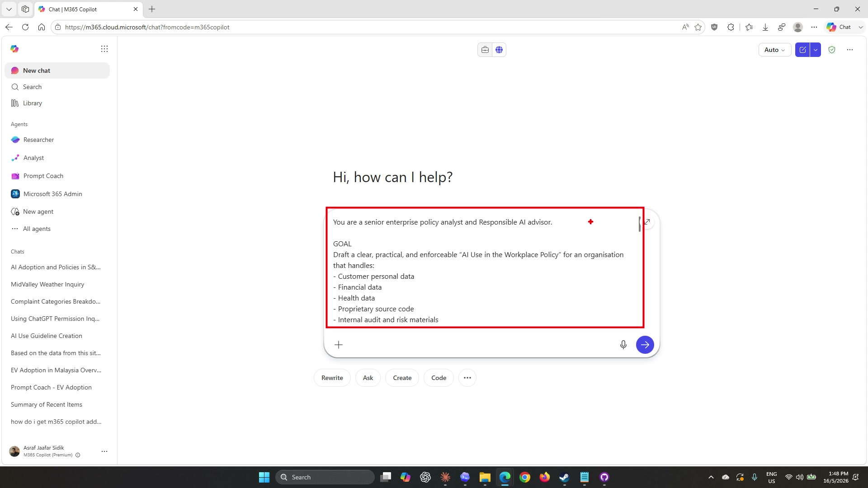Expand the compose button dropdown arrow
This screenshot has width=868, height=488.
[816, 50]
